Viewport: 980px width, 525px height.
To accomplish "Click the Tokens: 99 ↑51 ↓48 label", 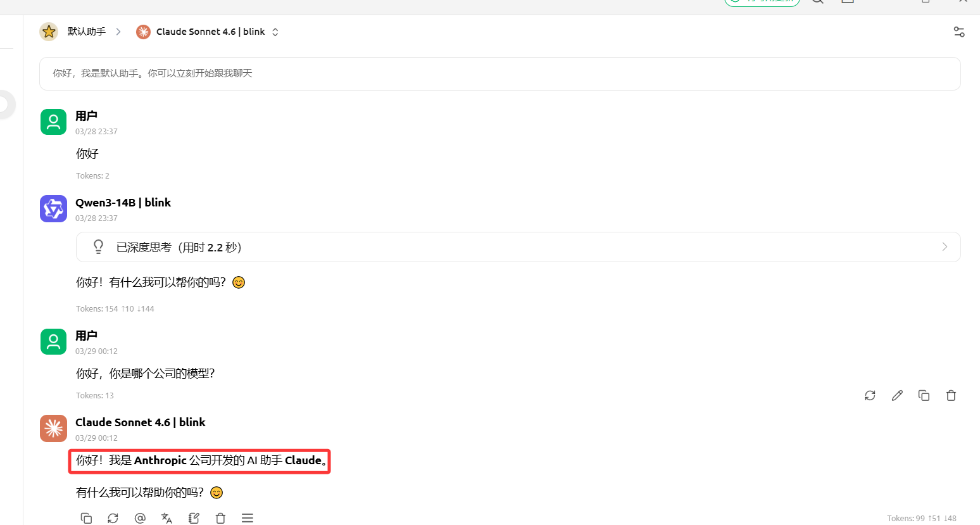I will (x=922, y=519).
